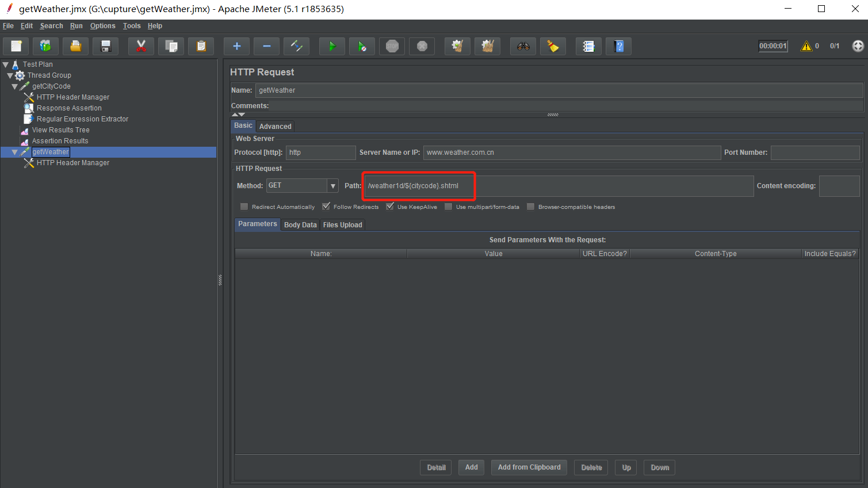Switch to the Basic tab
Image resolution: width=868 pixels, height=488 pixels.
click(x=243, y=125)
